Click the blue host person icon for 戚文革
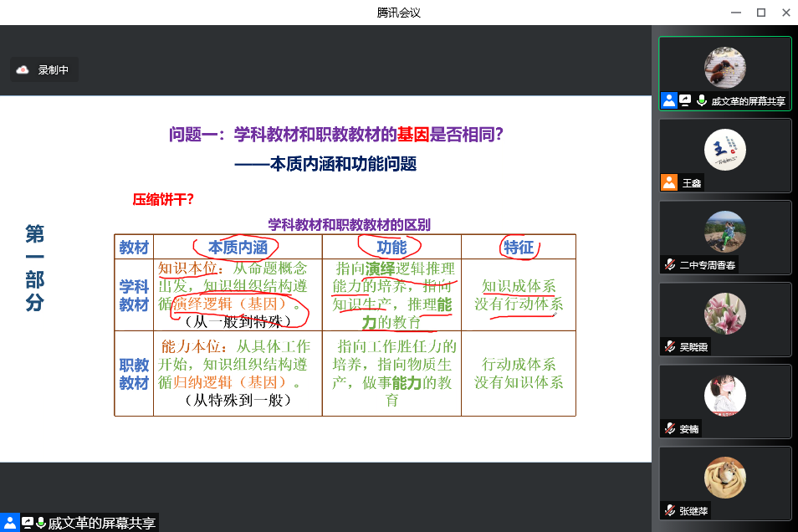Screen dimensions: 798x532 pyautogui.click(x=668, y=101)
